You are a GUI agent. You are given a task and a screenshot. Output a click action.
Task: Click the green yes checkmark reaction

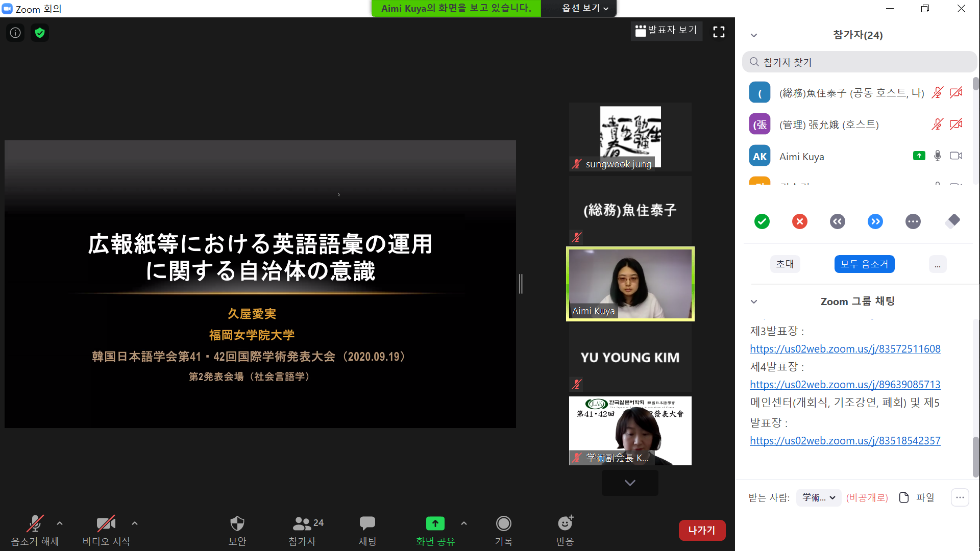coord(762,221)
